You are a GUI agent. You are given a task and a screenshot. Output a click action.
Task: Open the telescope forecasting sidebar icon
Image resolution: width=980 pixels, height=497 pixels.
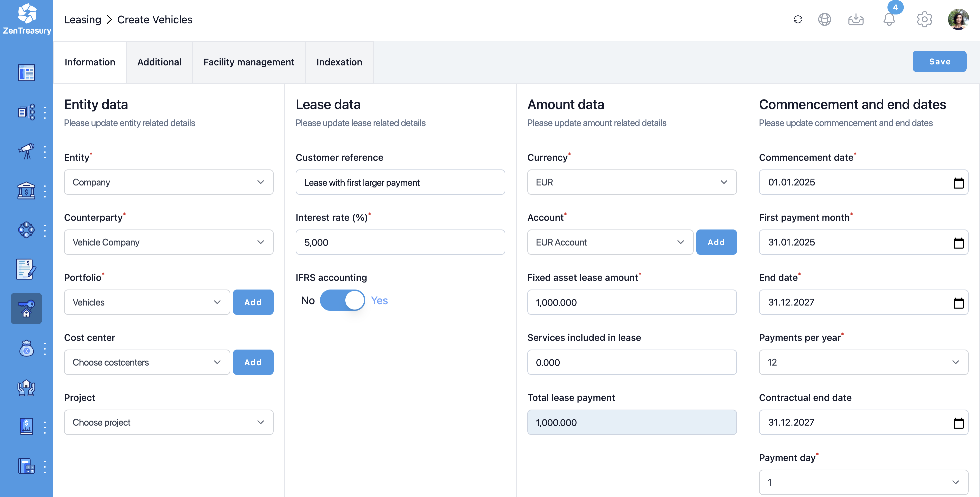(26, 151)
